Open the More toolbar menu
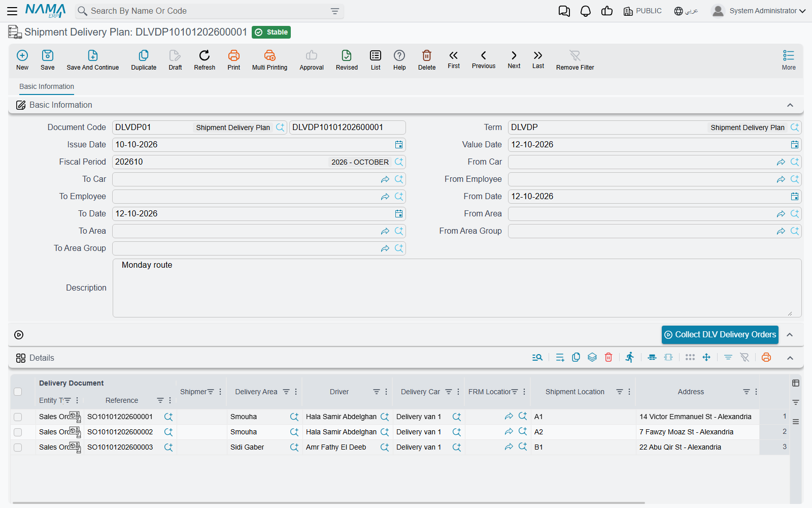The width and height of the screenshot is (812, 508). click(x=789, y=60)
